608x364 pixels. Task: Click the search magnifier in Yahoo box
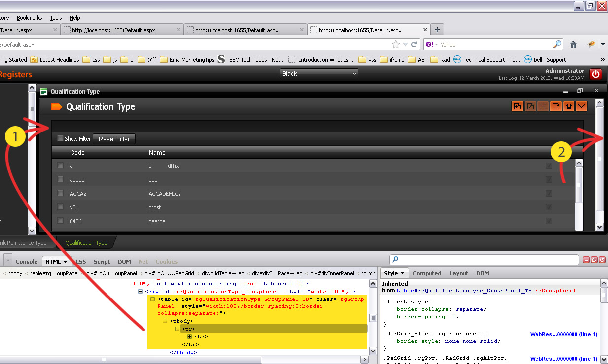tap(557, 44)
